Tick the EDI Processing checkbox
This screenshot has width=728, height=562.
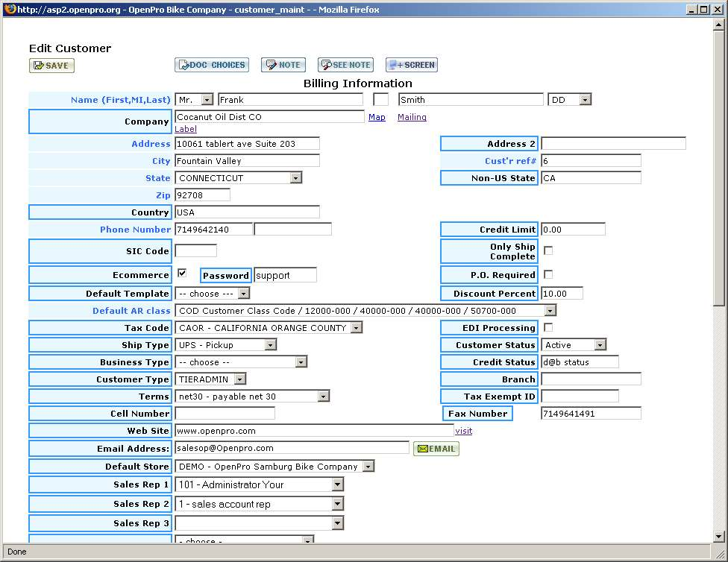coord(548,327)
